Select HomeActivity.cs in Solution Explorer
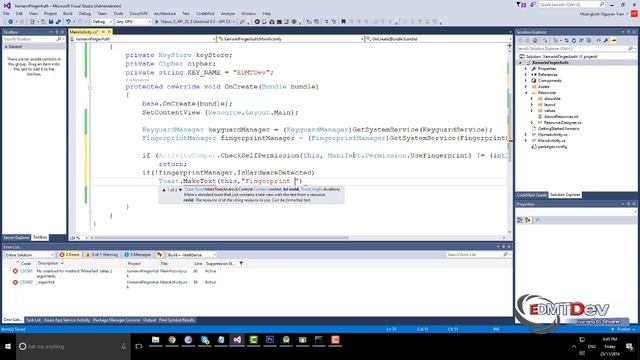Viewport: 640px width, 360px height. coord(552,134)
